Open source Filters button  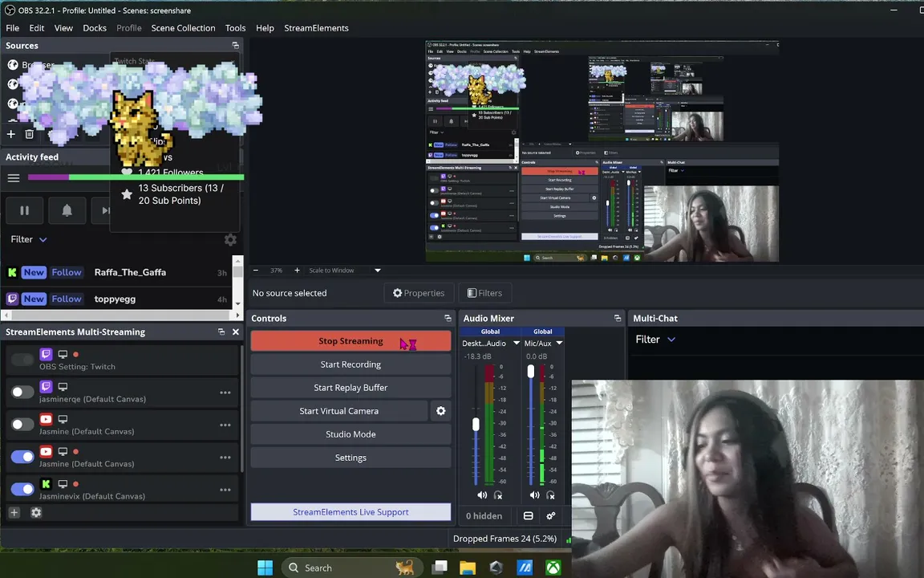[484, 293]
